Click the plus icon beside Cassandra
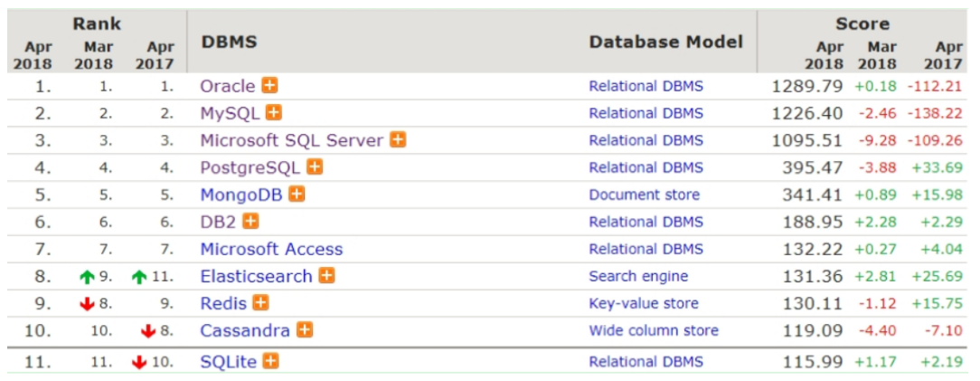 coord(305,329)
